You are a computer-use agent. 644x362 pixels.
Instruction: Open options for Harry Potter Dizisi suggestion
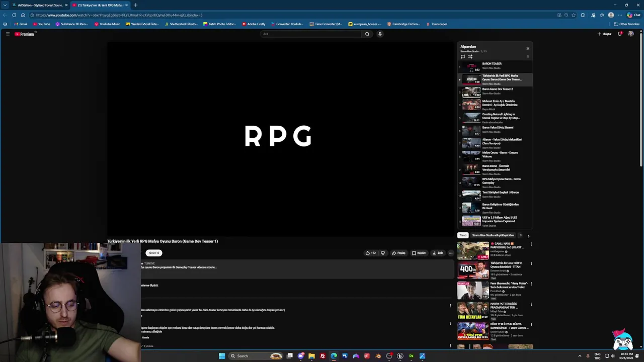click(531, 304)
